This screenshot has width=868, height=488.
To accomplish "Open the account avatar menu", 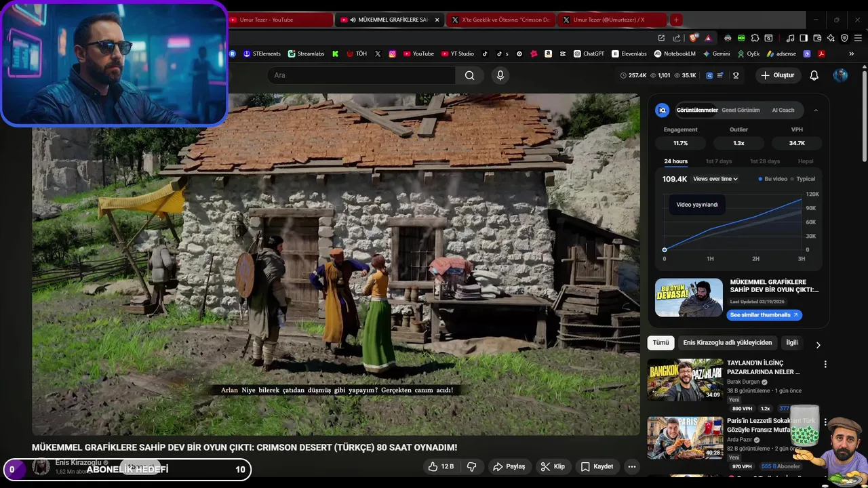I will coord(840,75).
